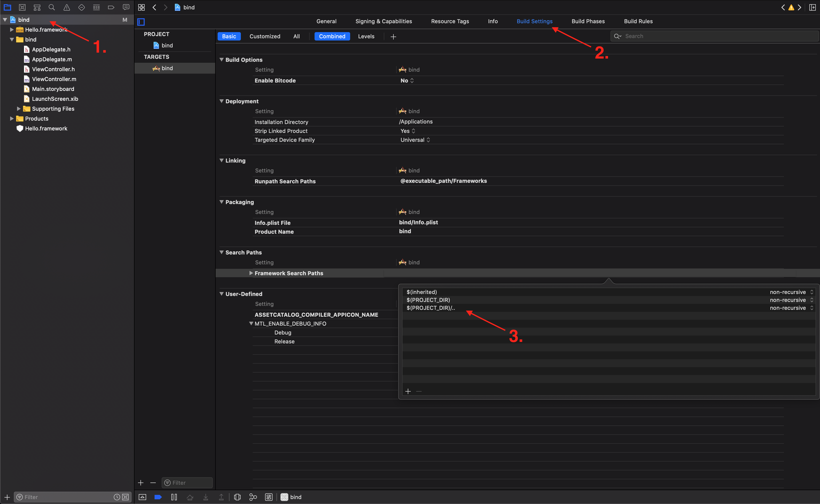Open the Find navigator magnifying glass

[x=52, y=7]
